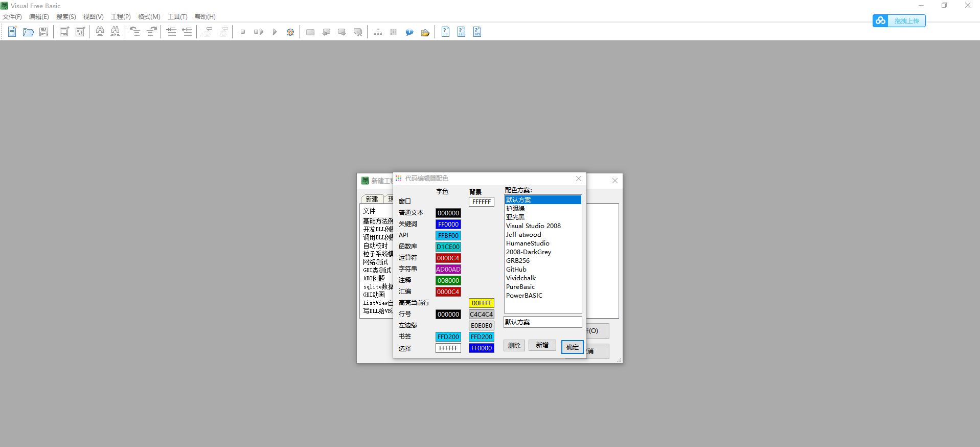Click the grey grid toolbar icon

coord(394,32)
